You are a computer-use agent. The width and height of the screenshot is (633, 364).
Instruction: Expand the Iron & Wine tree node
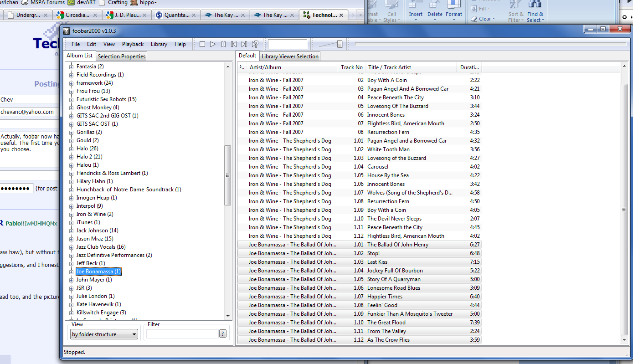click(x=72, y=215)
